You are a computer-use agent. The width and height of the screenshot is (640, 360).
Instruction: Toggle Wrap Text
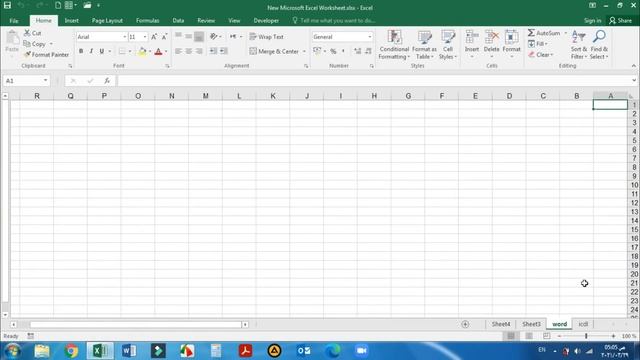267,37
